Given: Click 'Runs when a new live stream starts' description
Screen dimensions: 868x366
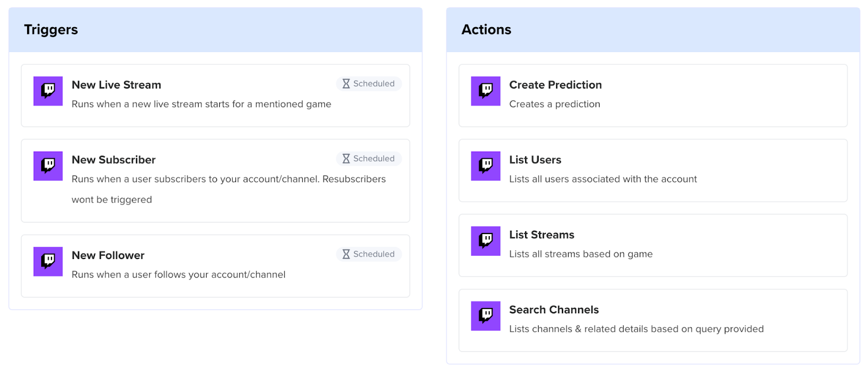Looking at the screenshot, I should [201, 104].
